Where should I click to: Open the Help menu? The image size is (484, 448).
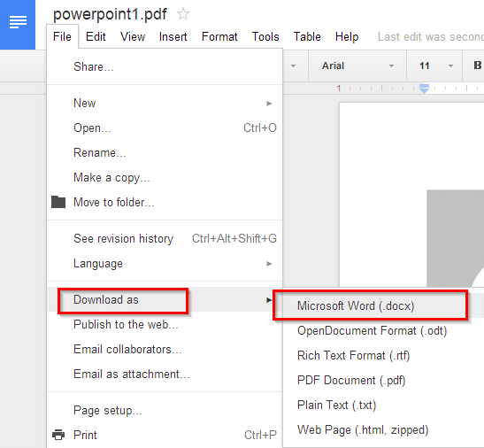(347, 37)
